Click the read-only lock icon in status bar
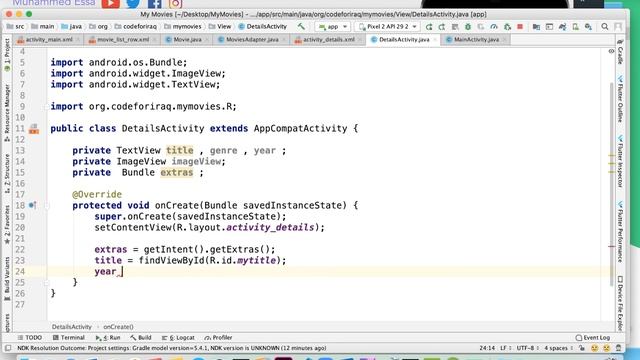The height and width of the screenshot is (360, 640). [582, 348]
